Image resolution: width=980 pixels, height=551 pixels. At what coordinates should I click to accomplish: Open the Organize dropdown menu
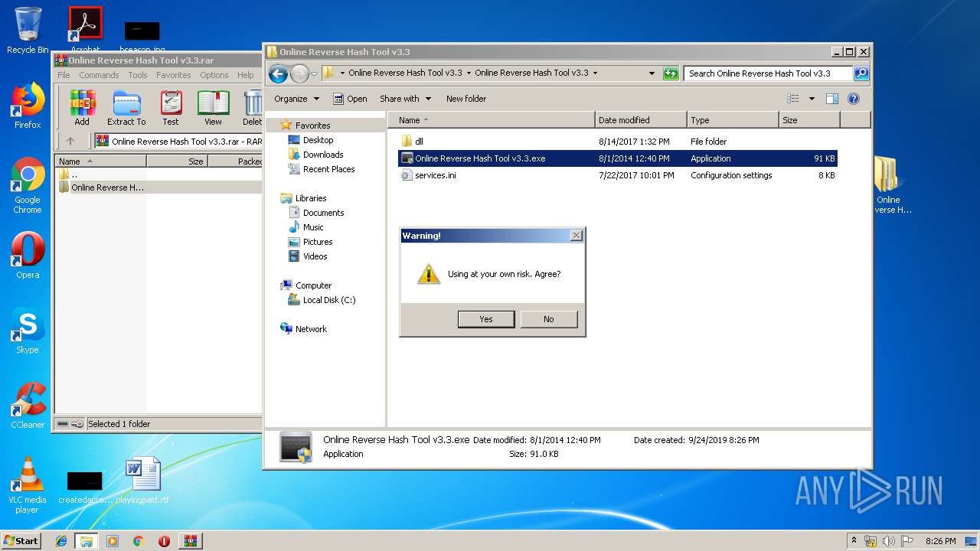tap(296, 99)
